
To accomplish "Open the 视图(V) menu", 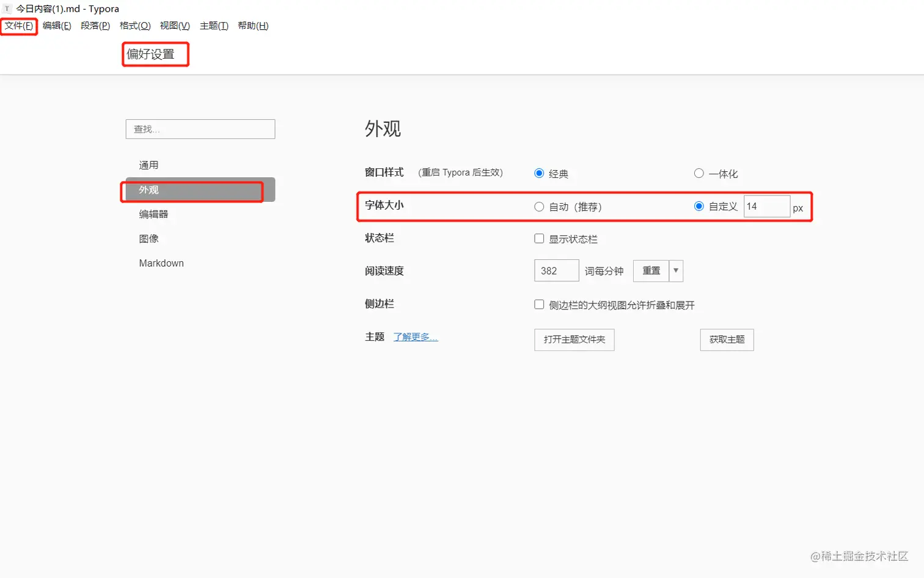I will 175,26.
